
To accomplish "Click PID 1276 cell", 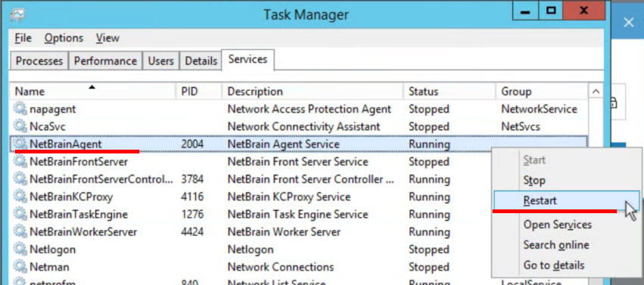I will tap(192, 215).
